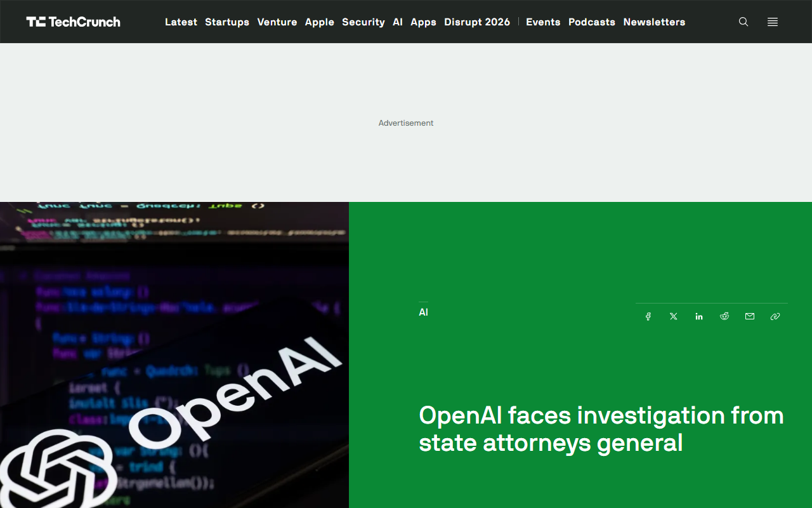
Task: Visit the Events page
Action: tap(543, 22)
